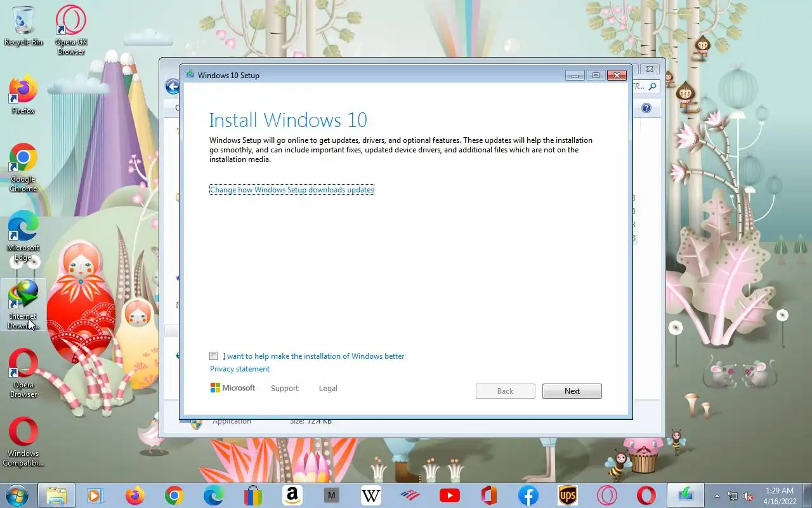Image resolution: width=812 pixels, height=508 pixels.
Task: Click the red Opera taskbar icon
Action: 646,495
